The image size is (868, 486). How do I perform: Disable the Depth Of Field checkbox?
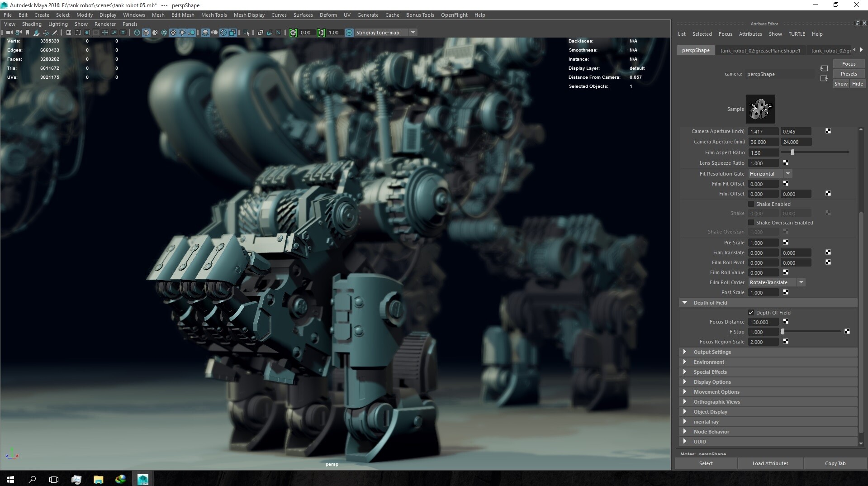click(751, 312)
